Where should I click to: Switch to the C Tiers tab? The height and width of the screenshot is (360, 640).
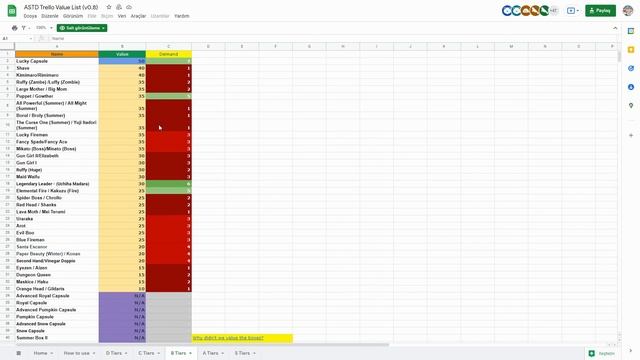146,353
